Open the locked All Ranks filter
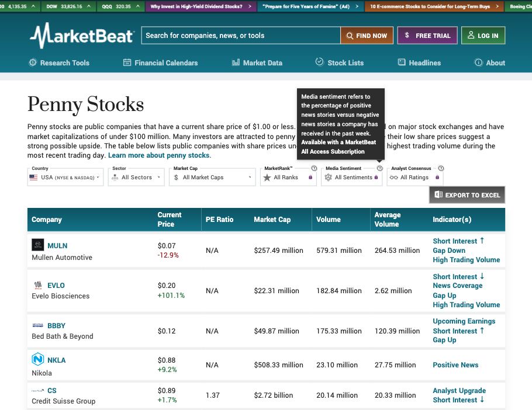Screen dimensions: 532x410 click(288, 178)
